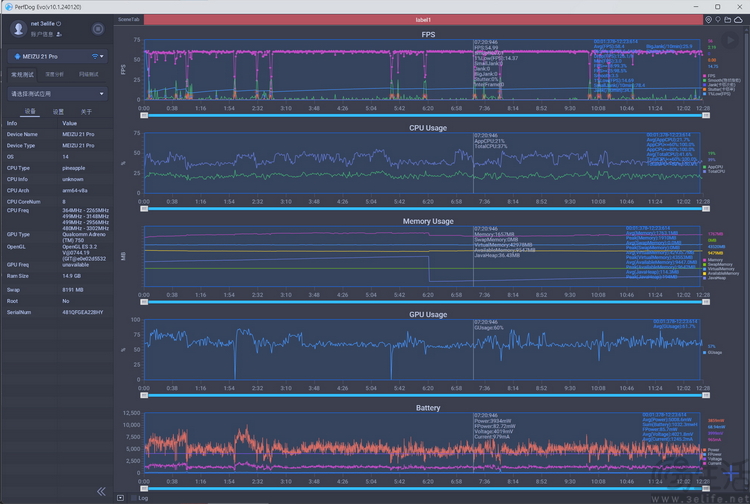Click the user avatar icon
This screenshot has width=750, height=504.
19,28
